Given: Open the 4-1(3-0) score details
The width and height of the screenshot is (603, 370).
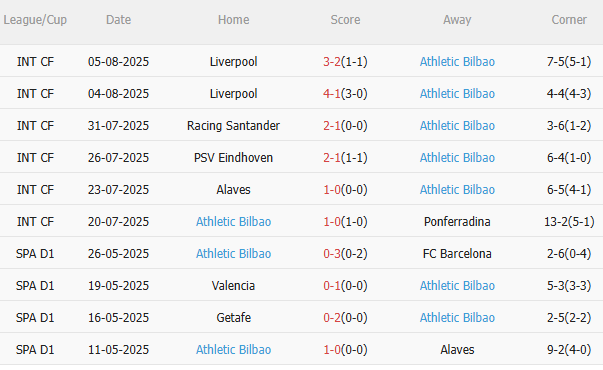Looking at the screenshot, I should 345,93.
